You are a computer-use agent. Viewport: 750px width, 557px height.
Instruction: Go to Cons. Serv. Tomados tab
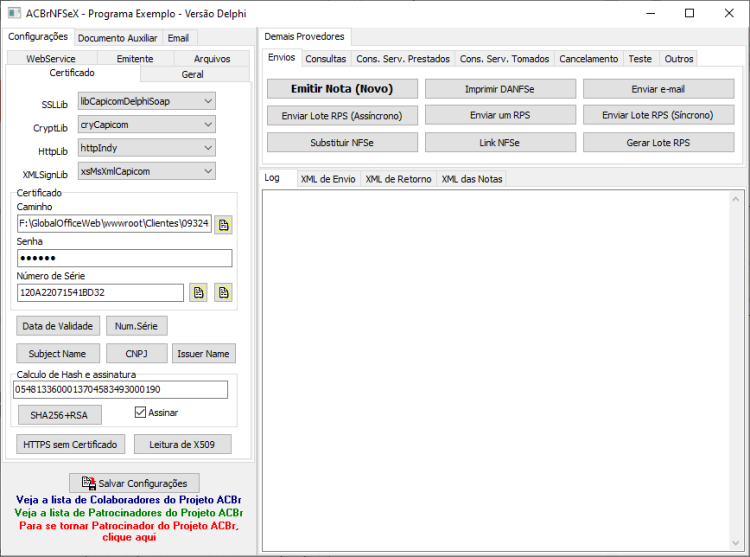504,59
